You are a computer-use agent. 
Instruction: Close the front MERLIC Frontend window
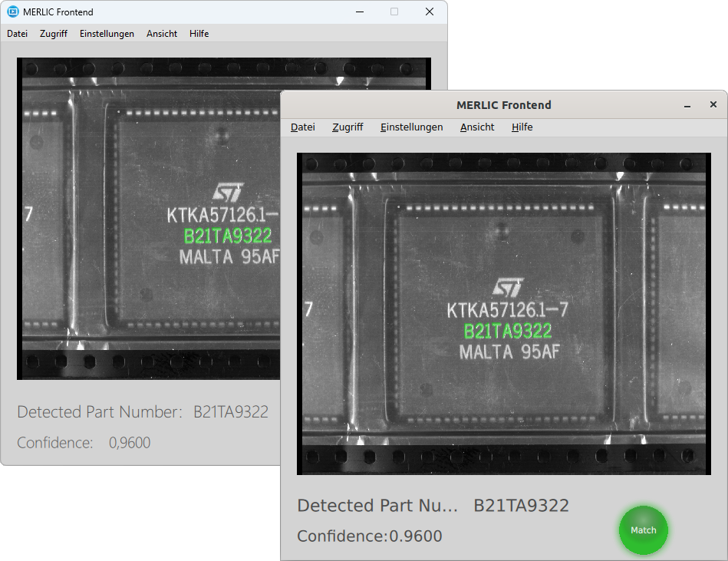tap(713, 105)
